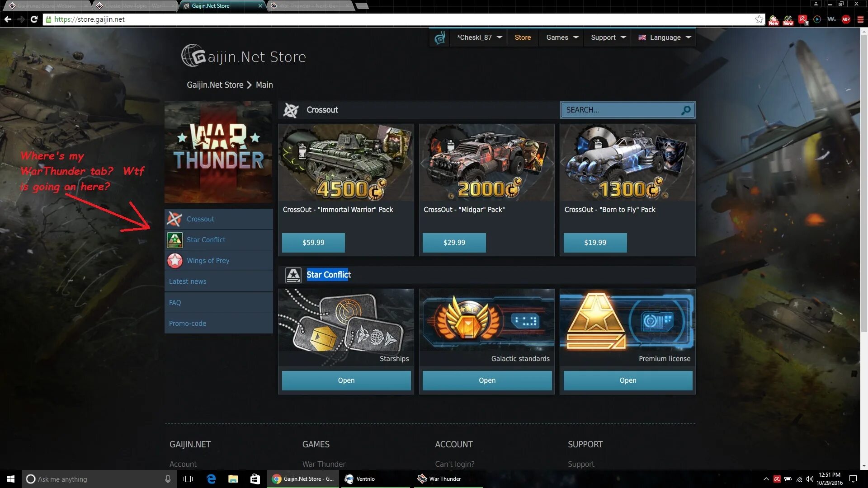Screen dimensions: 868x488
Task: Click the Crossout section header icon
Action: coord(291,110)
